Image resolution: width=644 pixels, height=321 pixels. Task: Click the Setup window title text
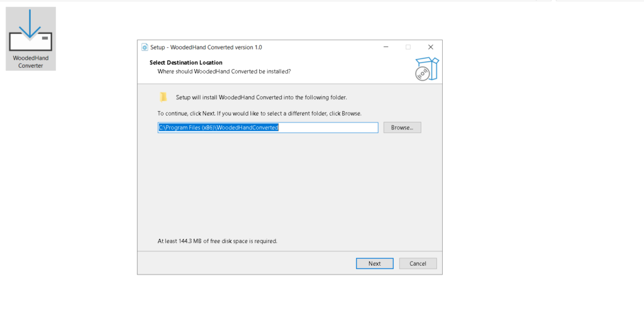pos(206,47)
